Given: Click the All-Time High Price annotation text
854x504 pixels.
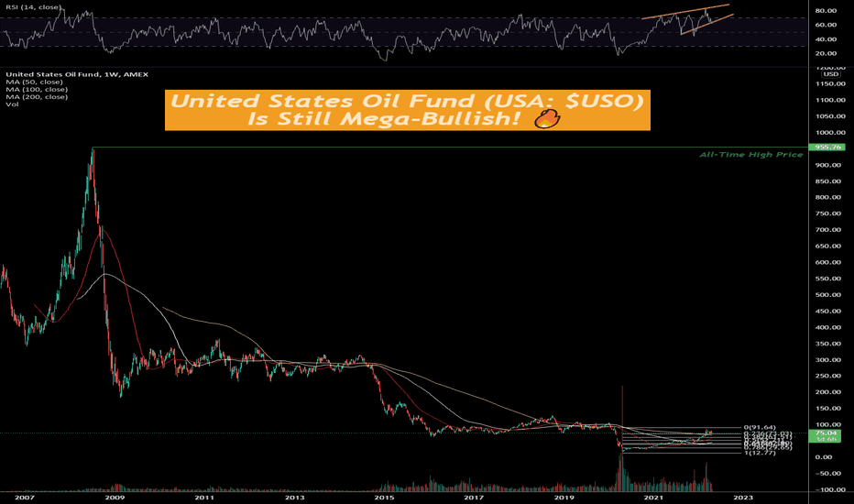Looking at the screenshot, I should coord(751,155).
